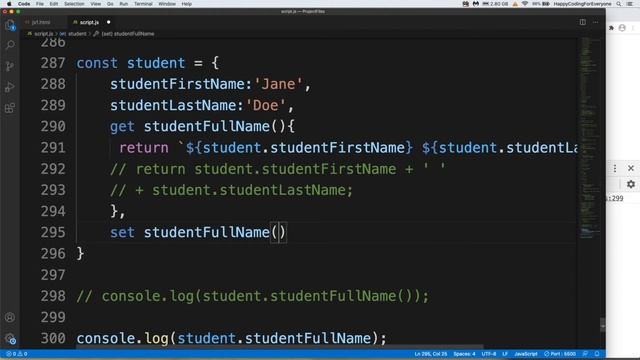
Task: Click Ln 295, Col 25 in status bar
Action: [x=431, y=354]
